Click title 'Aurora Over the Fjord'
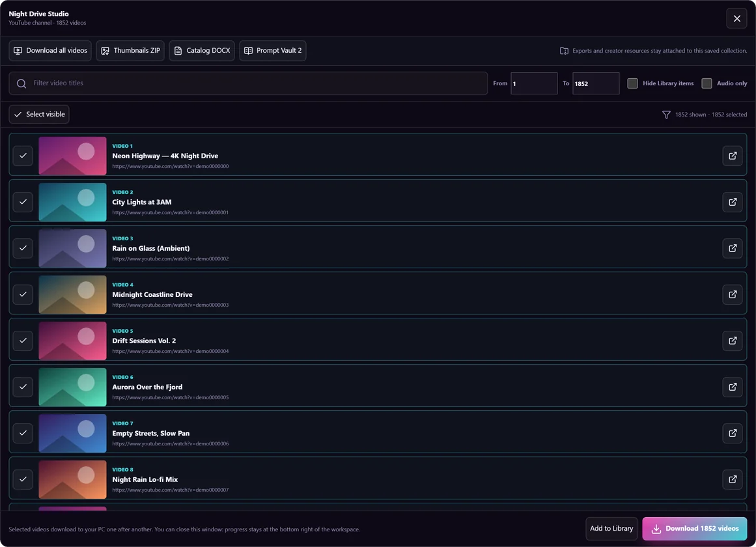The width and height of the screenshot is (756, 547). click(147, 387)
